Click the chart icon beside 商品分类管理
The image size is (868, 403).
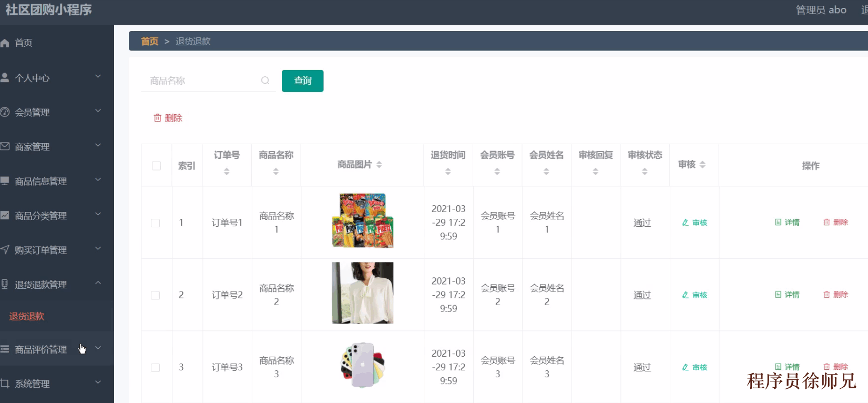point(5,215)
